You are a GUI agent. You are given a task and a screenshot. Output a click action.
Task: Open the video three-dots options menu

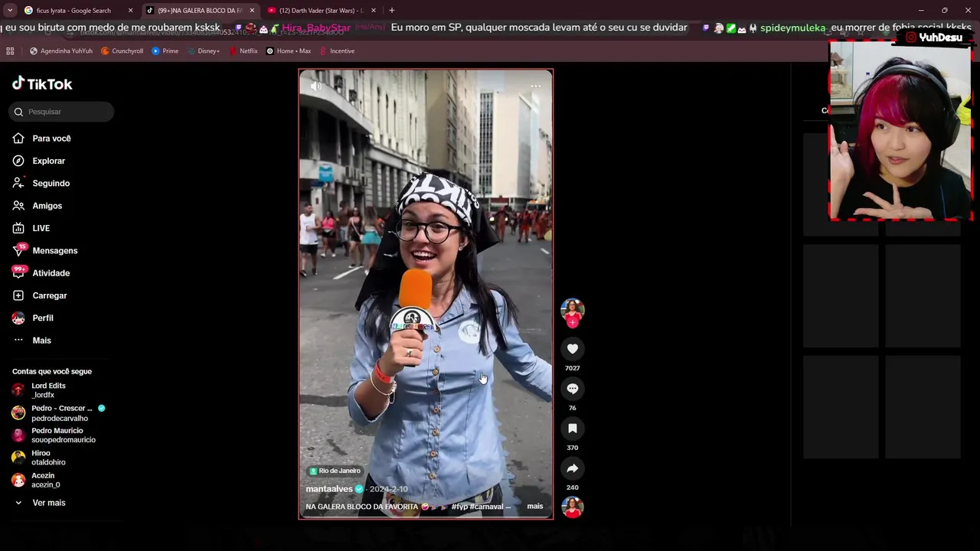click(536, 86)
